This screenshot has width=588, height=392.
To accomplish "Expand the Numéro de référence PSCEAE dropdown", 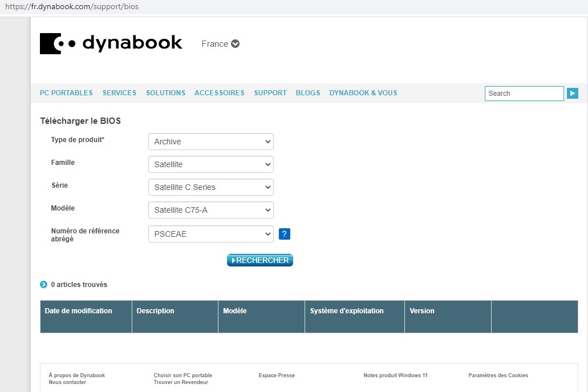I will click(x=211, y=234).
